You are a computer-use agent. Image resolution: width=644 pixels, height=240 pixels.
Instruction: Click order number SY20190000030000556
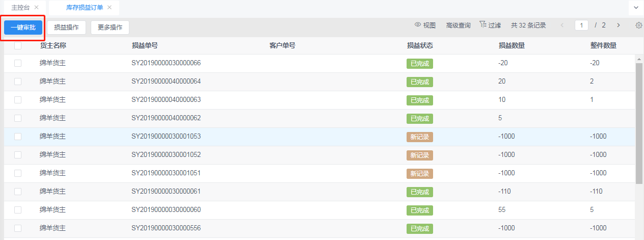tap(166, 228)
